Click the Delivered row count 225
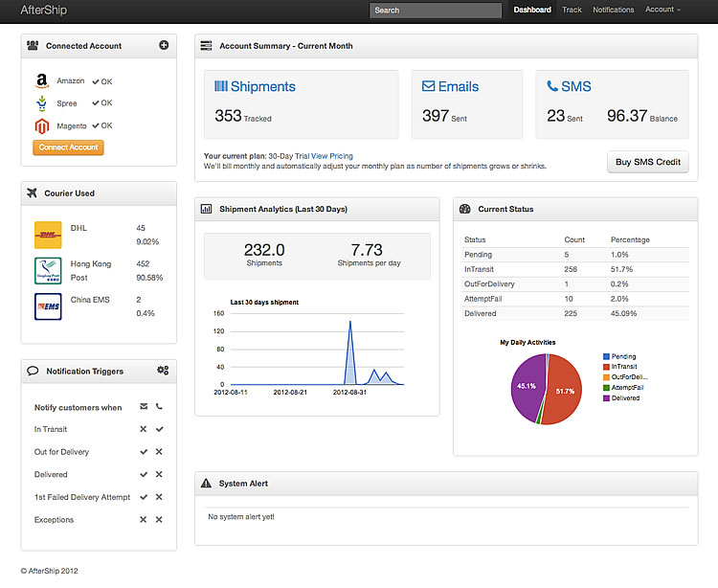The width and height of the screenshot is (718, 588). click(x=571, y=314)
